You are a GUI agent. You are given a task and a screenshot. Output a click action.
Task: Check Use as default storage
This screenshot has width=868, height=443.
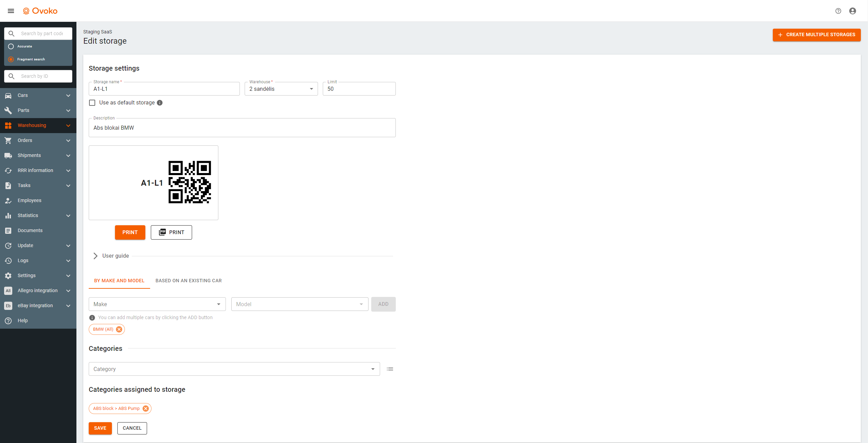coord(92,103)
